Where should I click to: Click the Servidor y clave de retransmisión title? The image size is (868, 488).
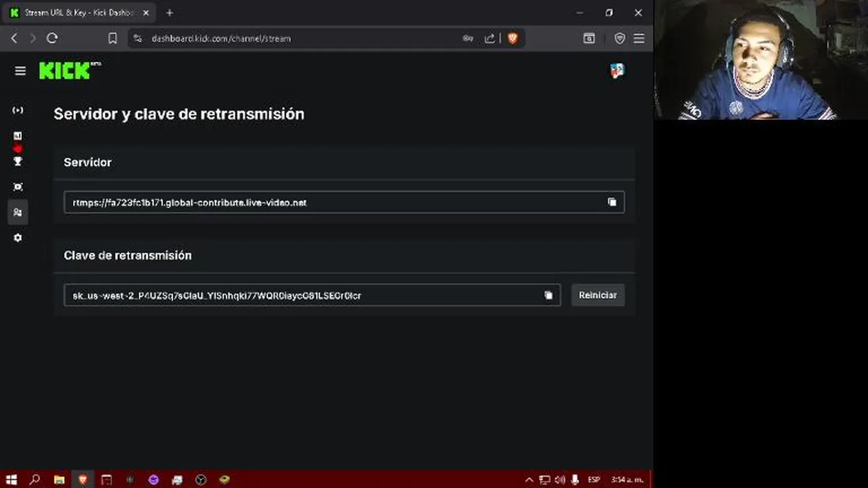coord(179,114)
